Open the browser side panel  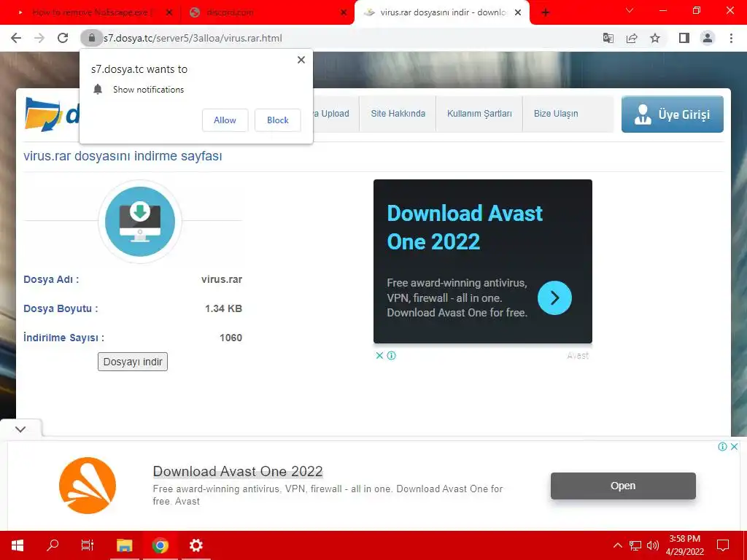coord(684,38)
